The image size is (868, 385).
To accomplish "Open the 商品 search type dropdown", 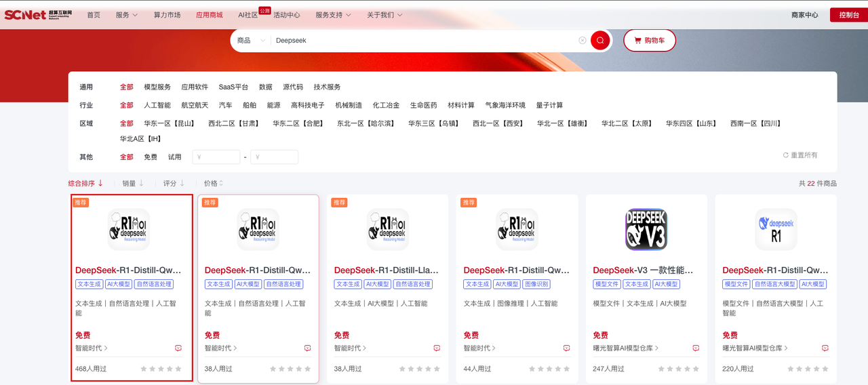I will point(251,41).
